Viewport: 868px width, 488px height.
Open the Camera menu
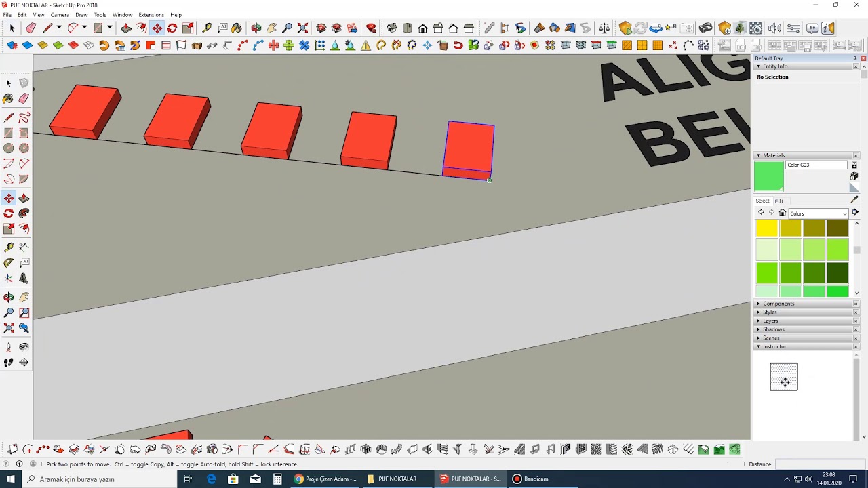(x=60, y=14)
